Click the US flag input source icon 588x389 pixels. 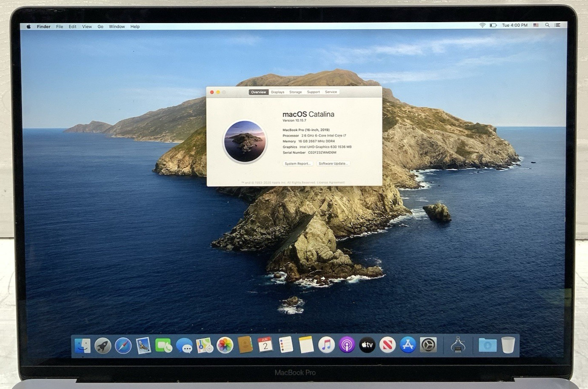pos(536,25)
